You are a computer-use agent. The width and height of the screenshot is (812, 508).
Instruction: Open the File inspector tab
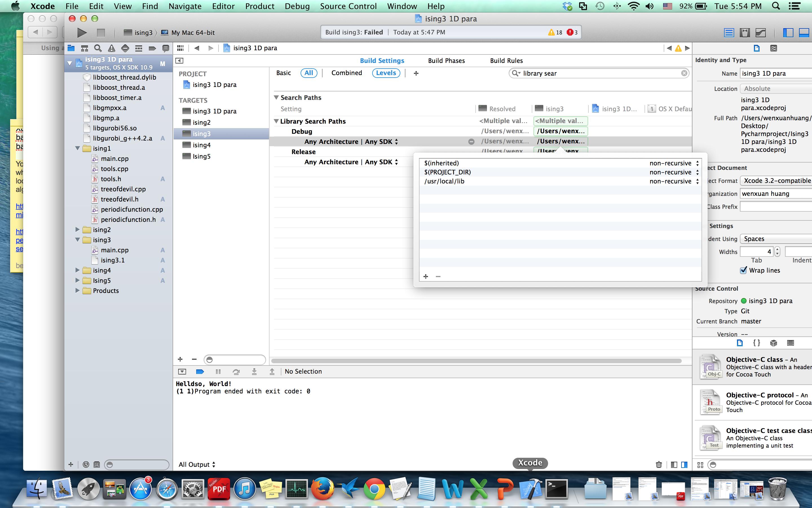point(757,48)
